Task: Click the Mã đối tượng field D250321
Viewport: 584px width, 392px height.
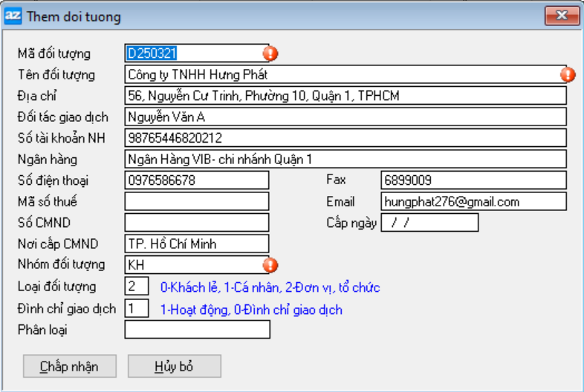Action: click(196, 53)
